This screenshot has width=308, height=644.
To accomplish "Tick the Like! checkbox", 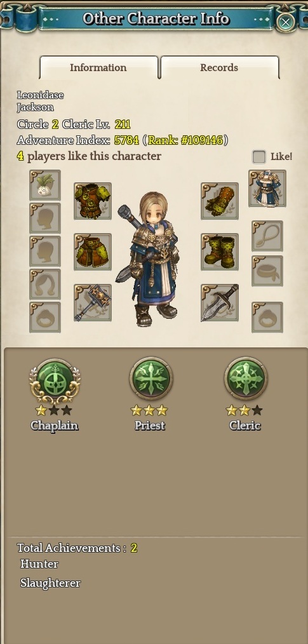I will pyautogui.click(x=258, y=156).
